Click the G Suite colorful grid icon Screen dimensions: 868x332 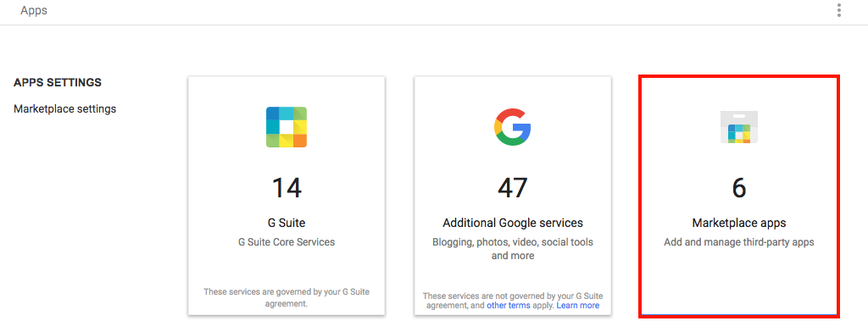pos(287,127)
